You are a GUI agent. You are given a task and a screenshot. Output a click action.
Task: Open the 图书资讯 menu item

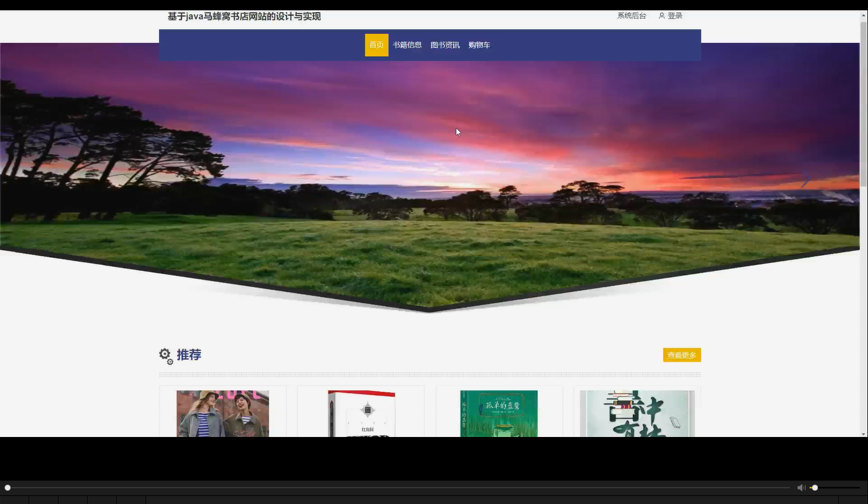445,45
